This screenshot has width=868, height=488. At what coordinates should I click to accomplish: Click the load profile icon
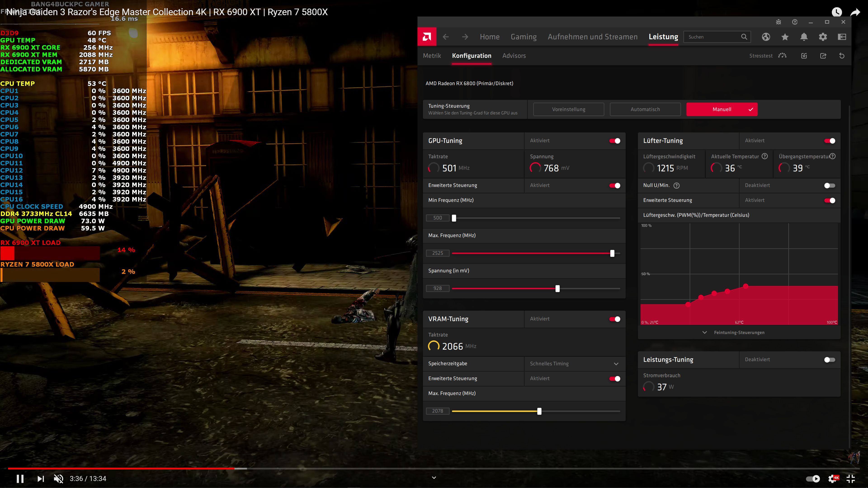click(804, 56)
